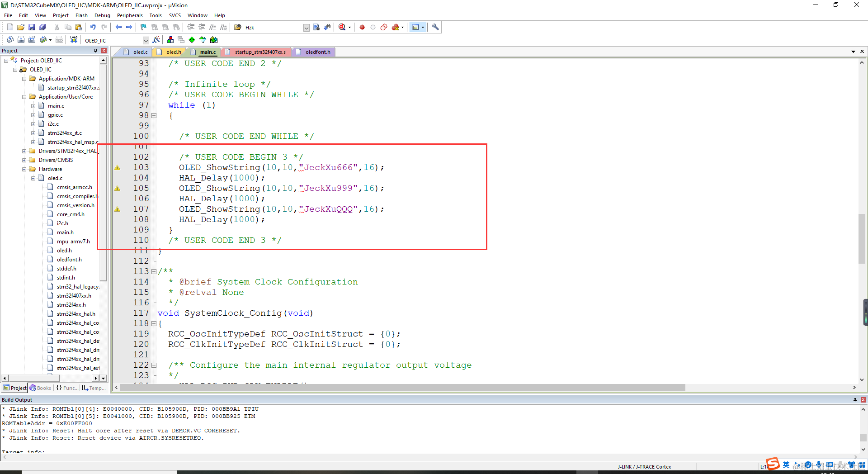Screen dimensions: 868x474
Task: Open Manage Run-Time Environment
Action: click(192, 40)
